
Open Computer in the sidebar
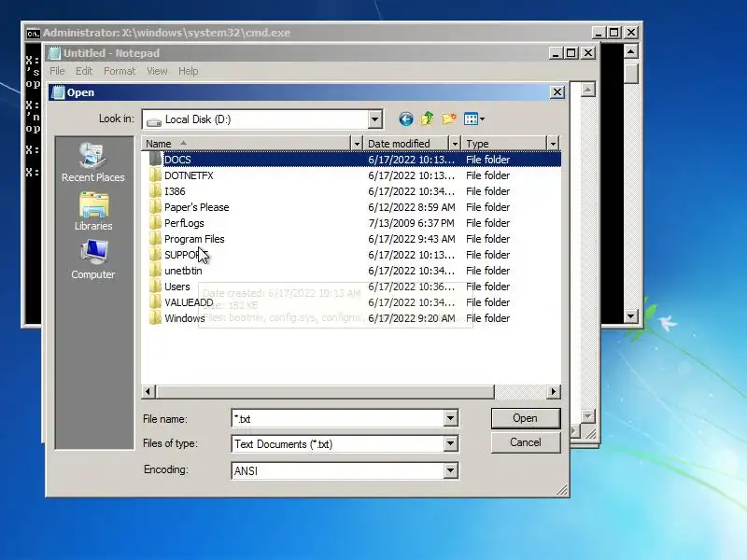pyautogui.click(x=93, y=259)
